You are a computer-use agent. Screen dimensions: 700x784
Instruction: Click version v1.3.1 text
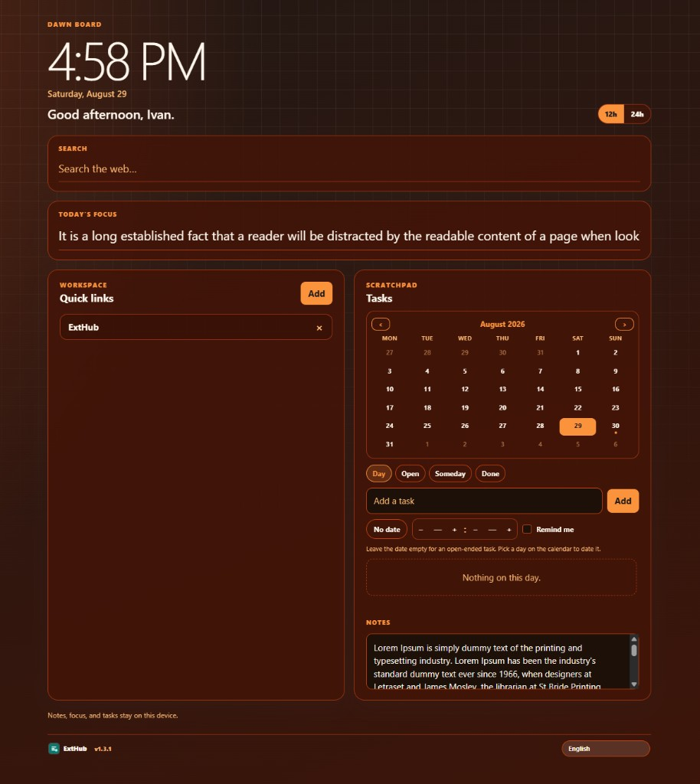tap(103, 749)
